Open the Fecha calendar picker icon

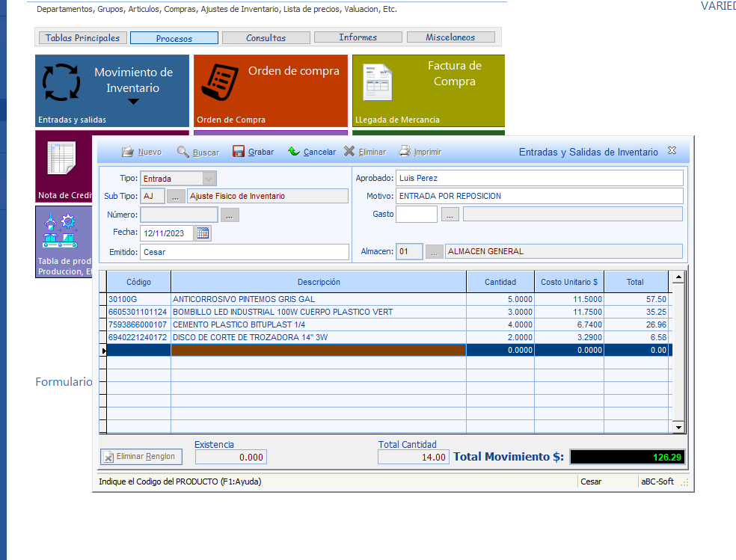point(203,233)
